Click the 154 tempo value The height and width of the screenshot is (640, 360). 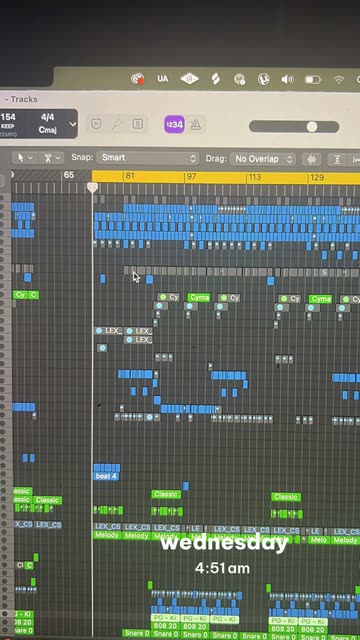[x=8, y=118]
